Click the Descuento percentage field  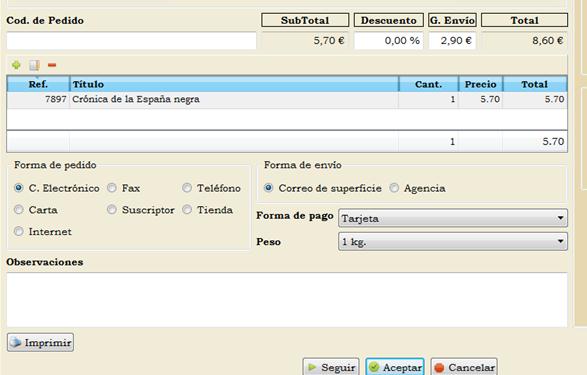pos(389,41)
